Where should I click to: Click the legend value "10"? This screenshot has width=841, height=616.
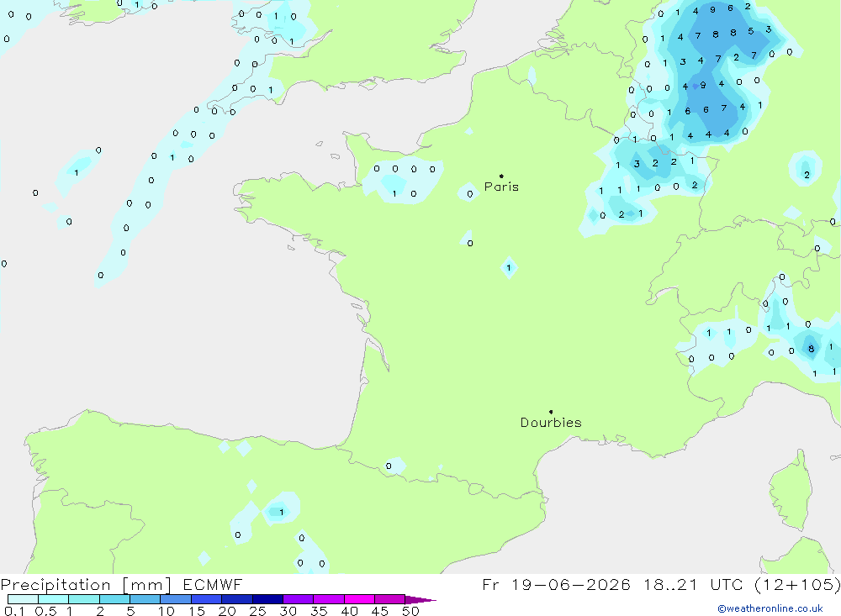167,611
